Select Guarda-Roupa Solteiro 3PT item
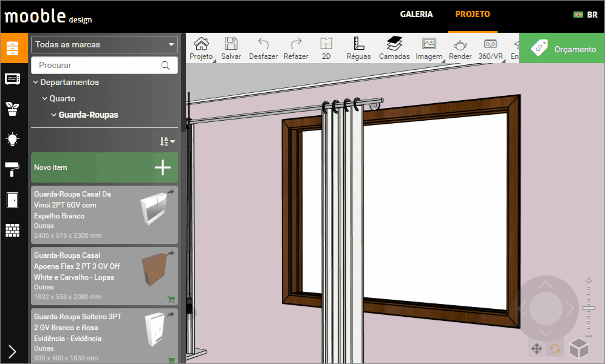The image size is (605, 364). (104, 336)
